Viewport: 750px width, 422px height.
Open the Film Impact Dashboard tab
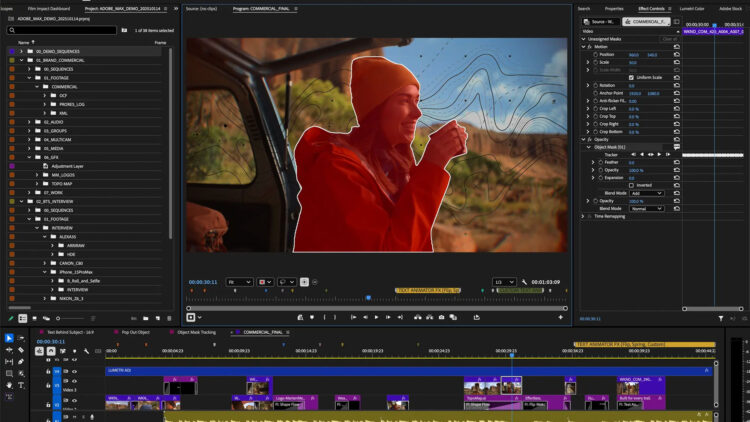49,9
